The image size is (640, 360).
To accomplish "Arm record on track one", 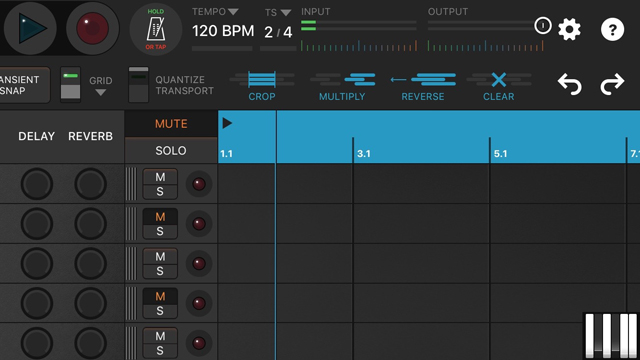I will (199, 184).
